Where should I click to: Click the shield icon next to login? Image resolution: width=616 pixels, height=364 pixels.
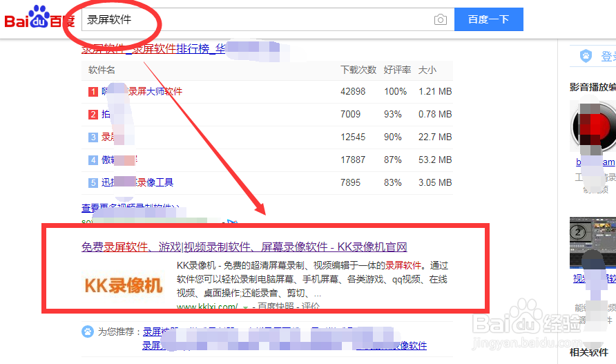coord(586,56)
